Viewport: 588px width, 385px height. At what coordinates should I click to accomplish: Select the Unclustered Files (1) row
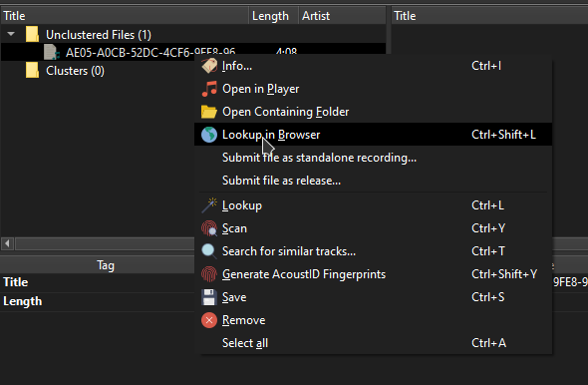193,34
